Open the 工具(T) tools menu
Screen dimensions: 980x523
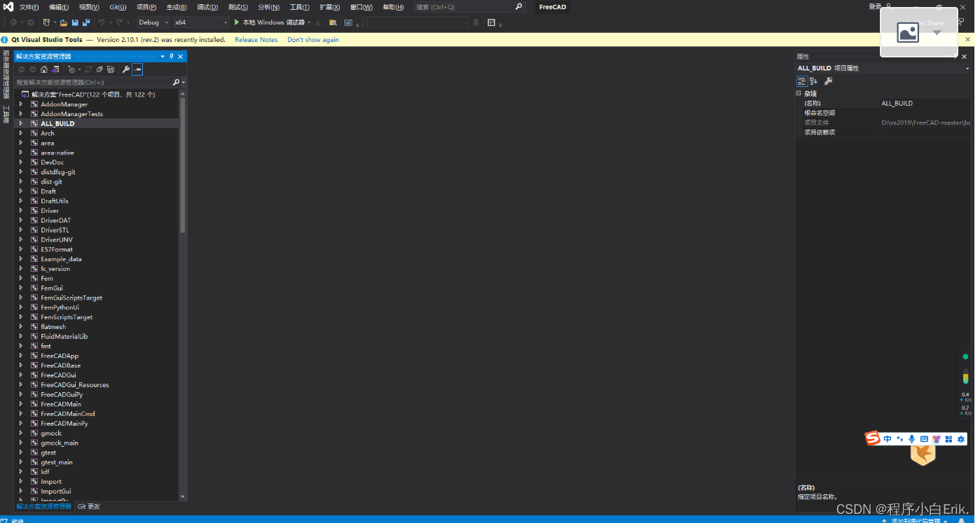pos(299,7)
